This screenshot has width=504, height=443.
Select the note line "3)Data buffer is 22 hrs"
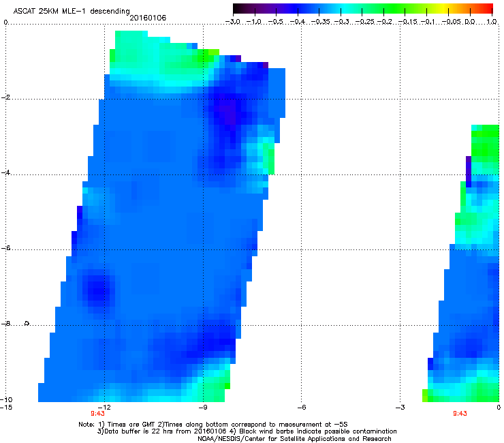247,431
